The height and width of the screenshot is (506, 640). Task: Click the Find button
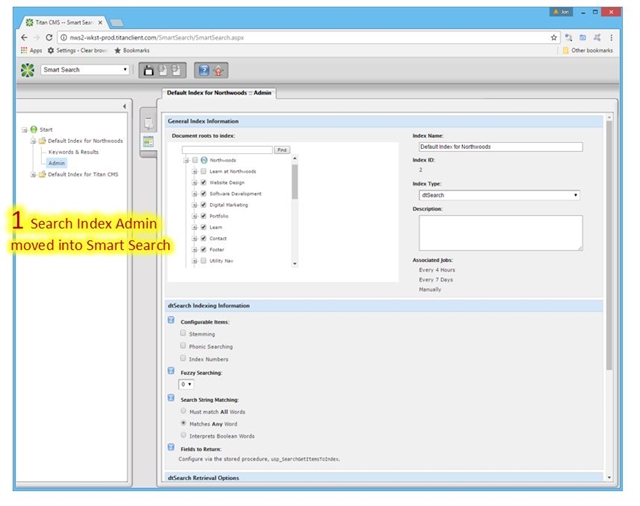[282, 150]
